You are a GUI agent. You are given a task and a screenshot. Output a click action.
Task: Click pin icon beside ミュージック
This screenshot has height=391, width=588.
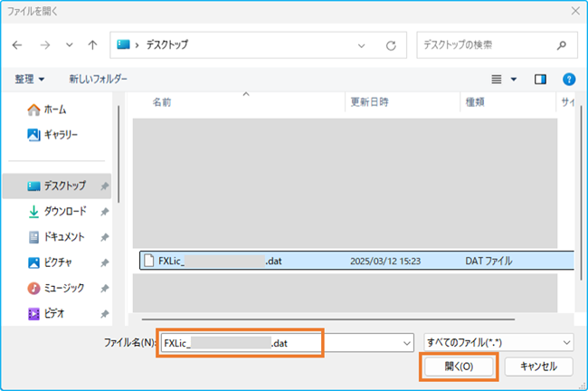point(105,288)
